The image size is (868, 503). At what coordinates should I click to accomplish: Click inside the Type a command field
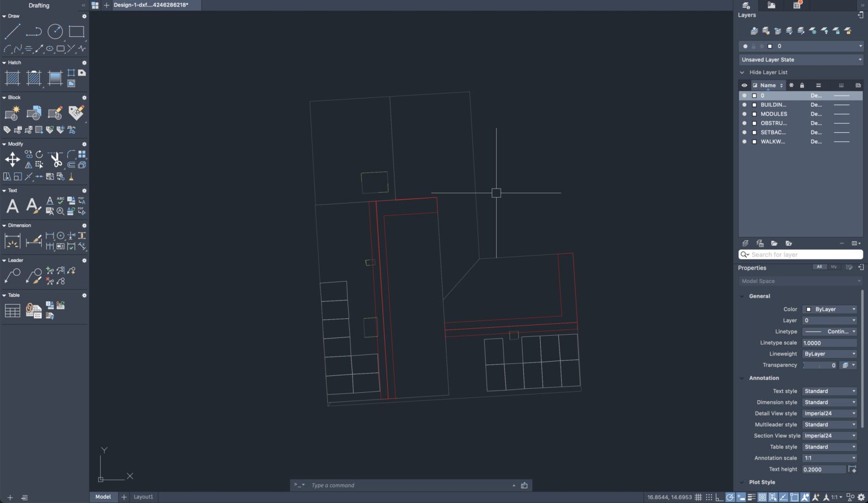(396, 485)
